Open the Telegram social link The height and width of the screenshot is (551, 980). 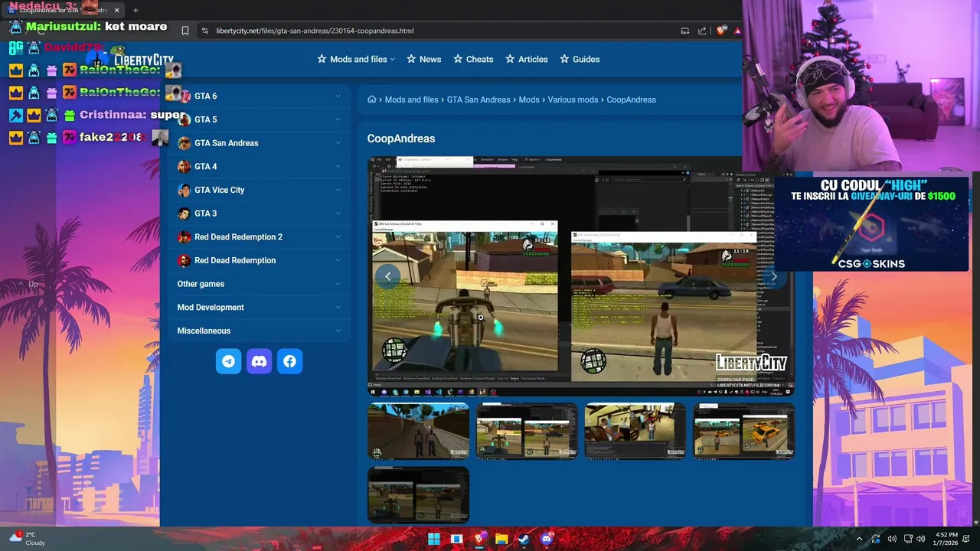228,361
